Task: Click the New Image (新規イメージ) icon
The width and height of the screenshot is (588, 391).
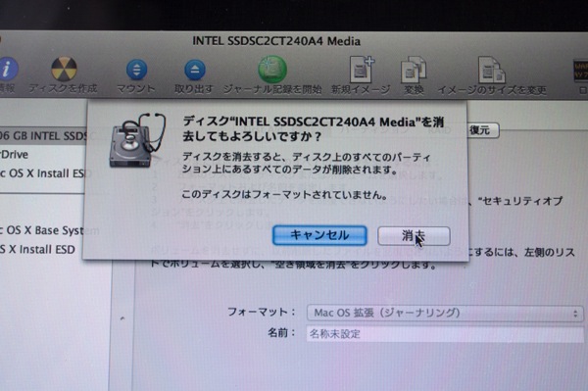Action: [362, 70]
